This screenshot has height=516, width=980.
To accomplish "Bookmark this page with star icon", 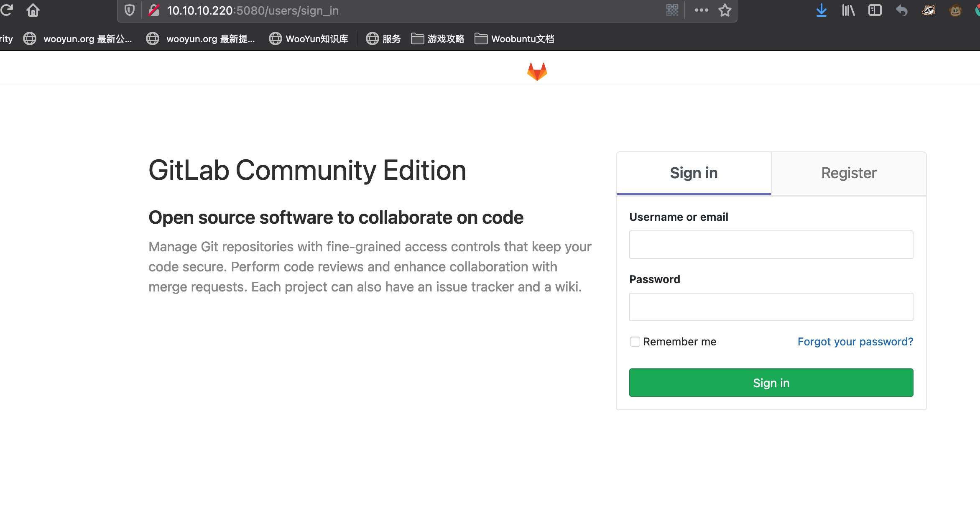I will point(725,10).
